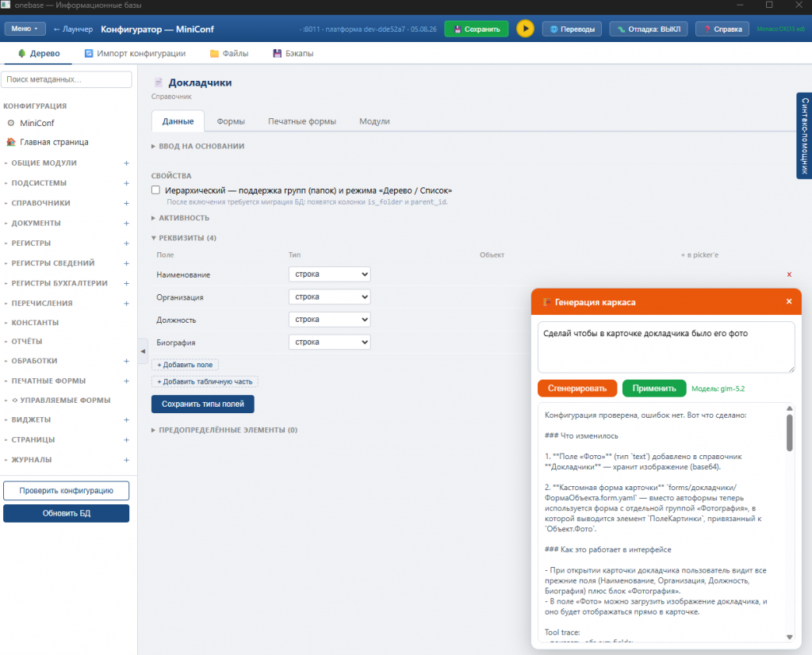
Task: Expand Предопределённые элементы (0) section
Action: tap(224, 431)
